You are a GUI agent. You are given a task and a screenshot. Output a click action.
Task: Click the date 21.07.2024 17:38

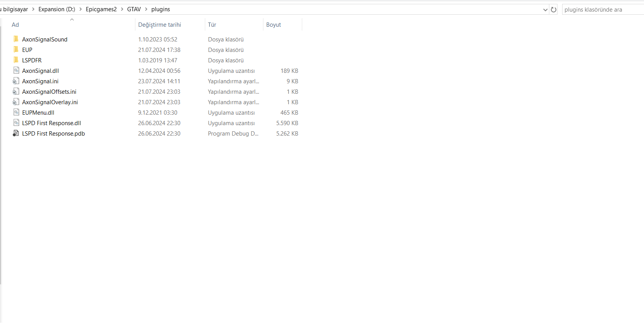159,50
